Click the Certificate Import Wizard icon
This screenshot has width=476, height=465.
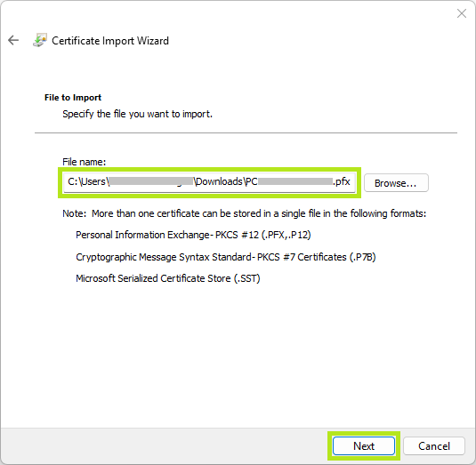tap(40, 40)
